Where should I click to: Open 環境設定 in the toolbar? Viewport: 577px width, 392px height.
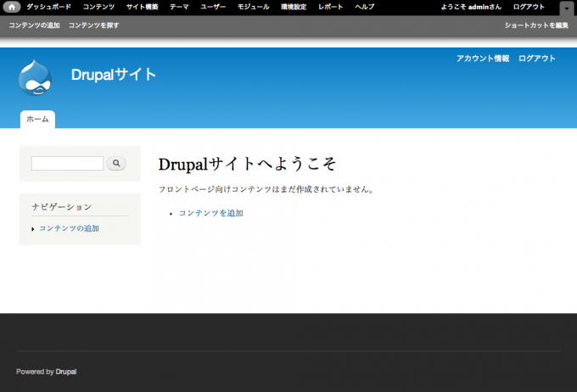(x=294, y=7)
